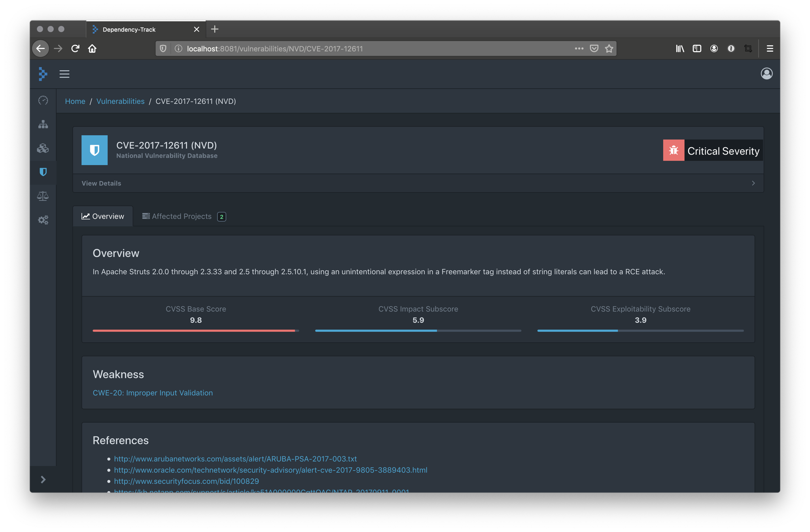Click the Critical Severity bug icon
810x532 pixels.
(x=674, y=150)
